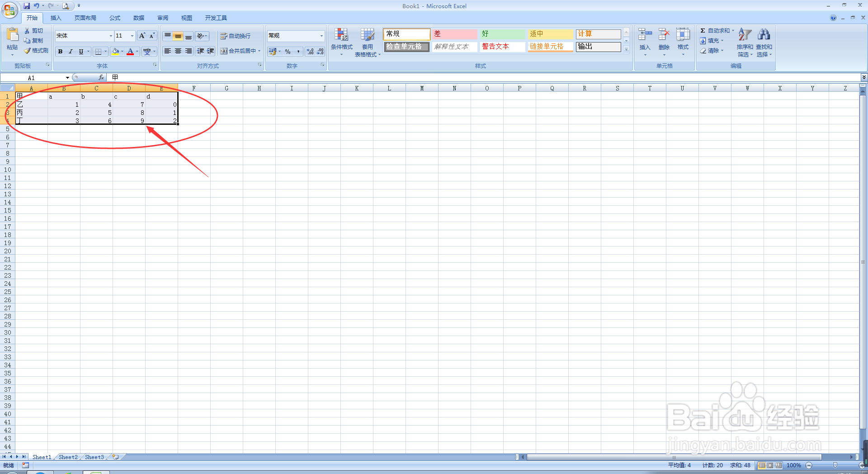Open the number format 常规 dropdown

[x=321, y=36]
